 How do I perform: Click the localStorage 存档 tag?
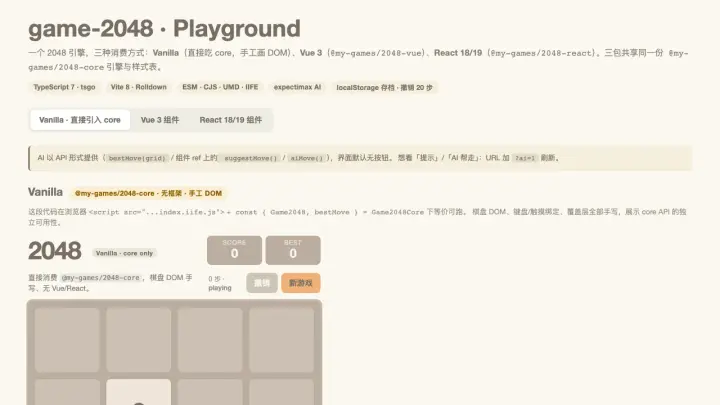point(384,87)
